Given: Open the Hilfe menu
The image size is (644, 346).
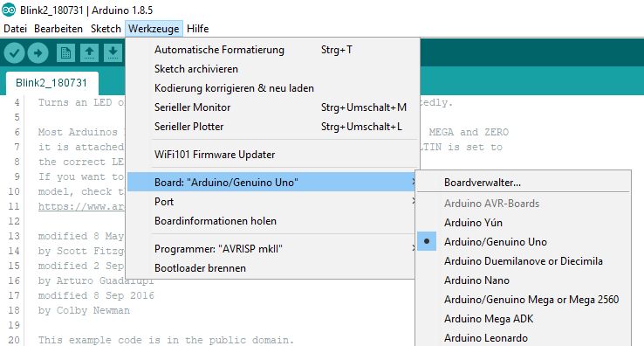Looking at the screenshot, I should tap(197, 29).
